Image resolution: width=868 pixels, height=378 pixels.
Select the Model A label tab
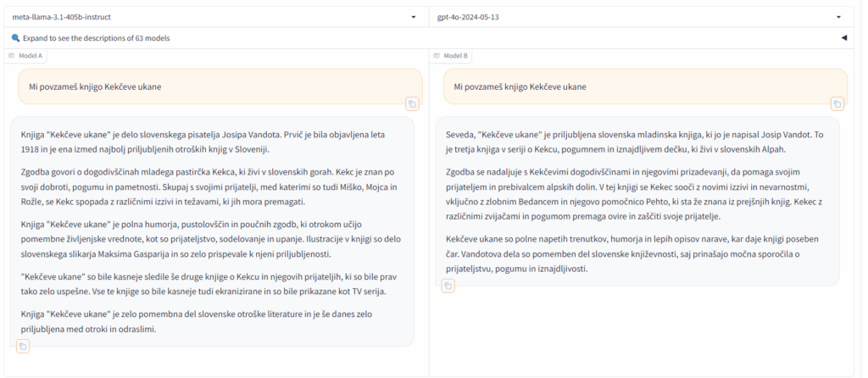pyautogui.click(x=30, y=56)
